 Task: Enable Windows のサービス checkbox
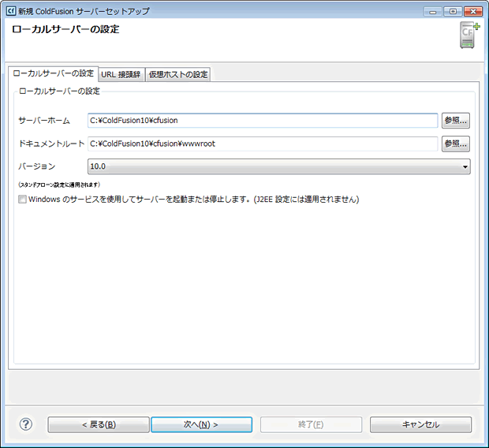[x=22, y=200]
